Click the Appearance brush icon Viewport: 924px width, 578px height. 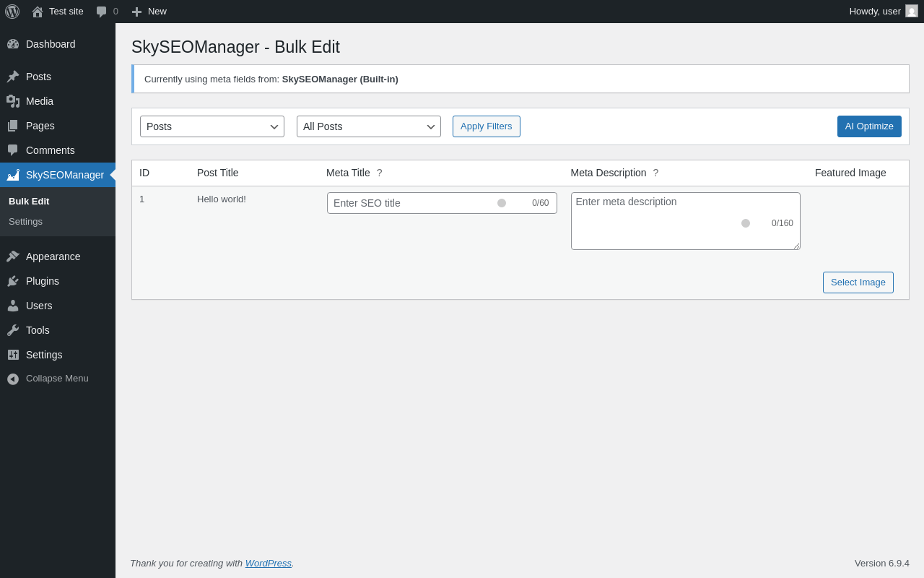pyautogui.click(x=13, y=256)
